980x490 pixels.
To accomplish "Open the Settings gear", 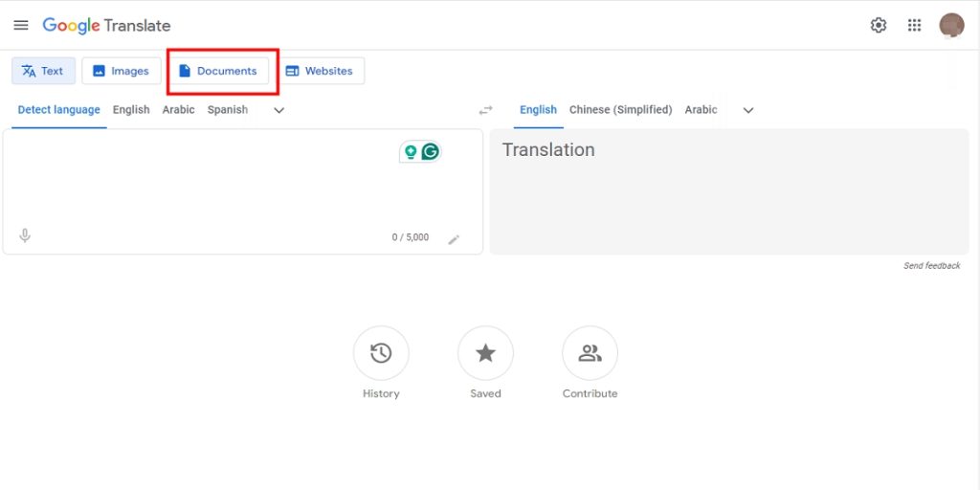I will [x=879, y=25].
